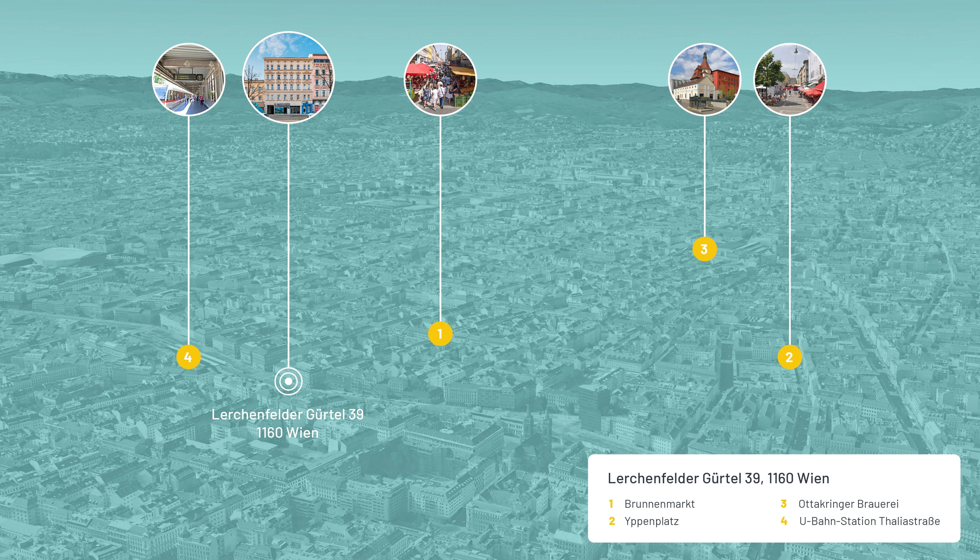This screenshot has height=560, width=980.
Task: Click the legend card address heading
Action: pos(718,478)
